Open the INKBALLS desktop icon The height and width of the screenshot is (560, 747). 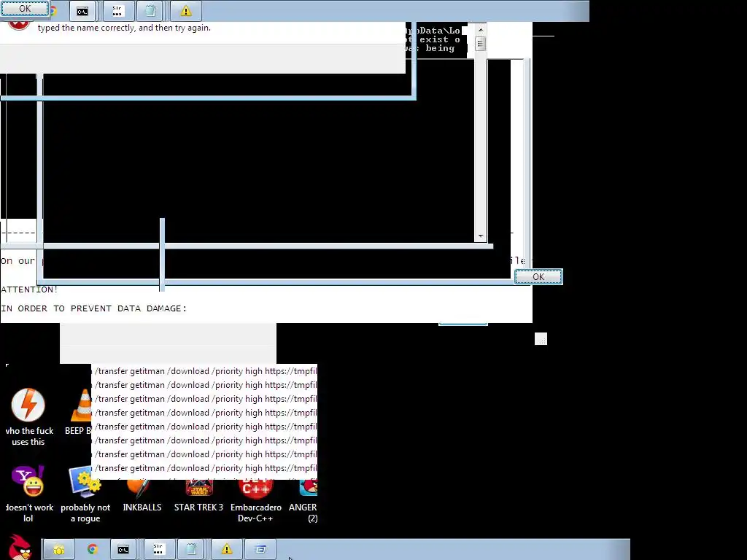142,495
